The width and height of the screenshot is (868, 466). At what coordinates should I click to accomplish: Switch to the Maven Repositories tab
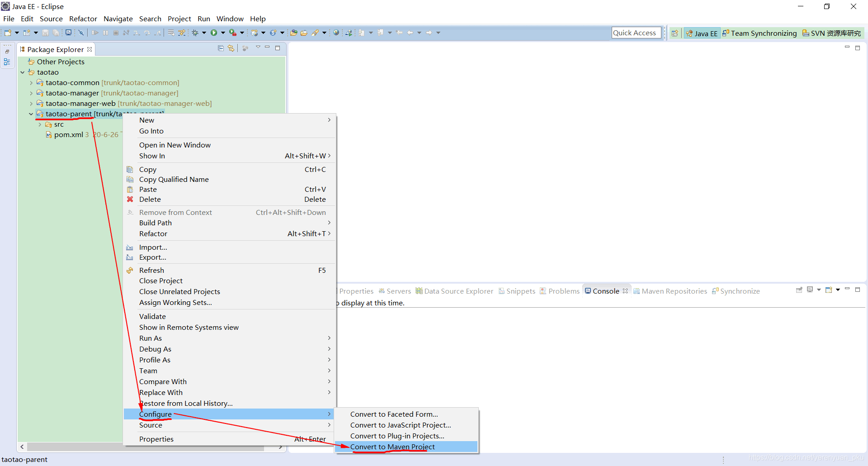pyautogui.click(x=670, y=291)
